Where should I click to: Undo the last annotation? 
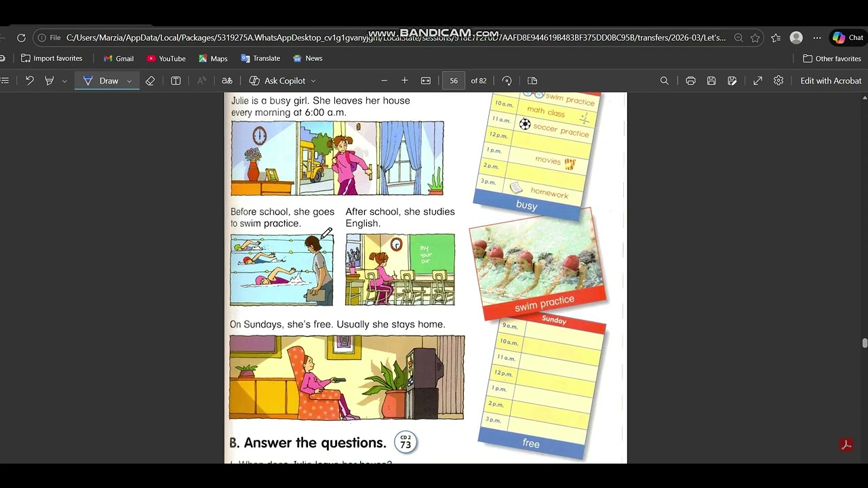[29, 81]
